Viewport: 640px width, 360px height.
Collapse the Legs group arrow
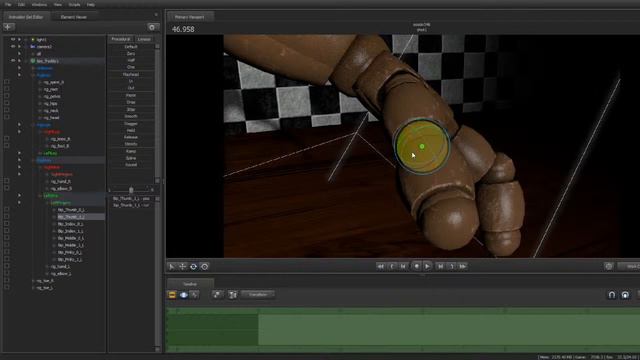(x=19, y=124)
